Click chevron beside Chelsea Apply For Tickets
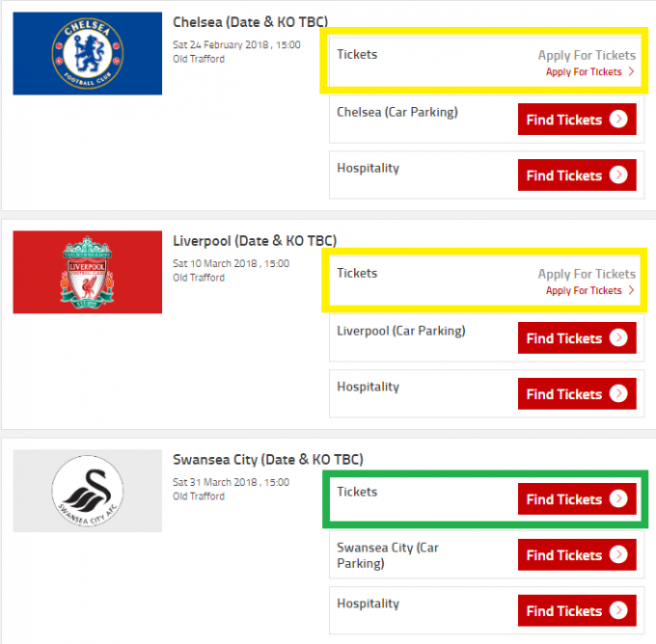The image size is (656, 644). point(632,72)
